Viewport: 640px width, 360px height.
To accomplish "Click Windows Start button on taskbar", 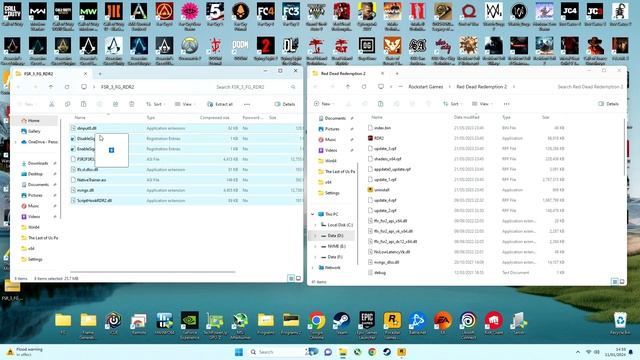I will (x=239, y=352).
